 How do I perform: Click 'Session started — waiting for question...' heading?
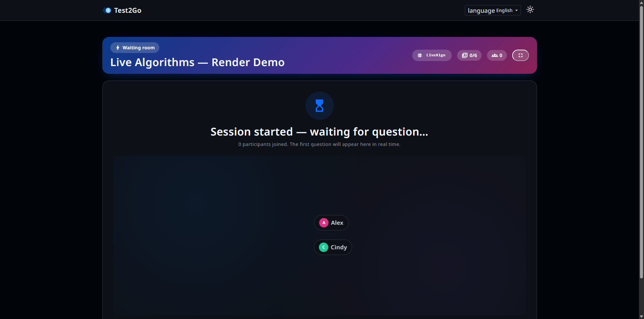319,132
